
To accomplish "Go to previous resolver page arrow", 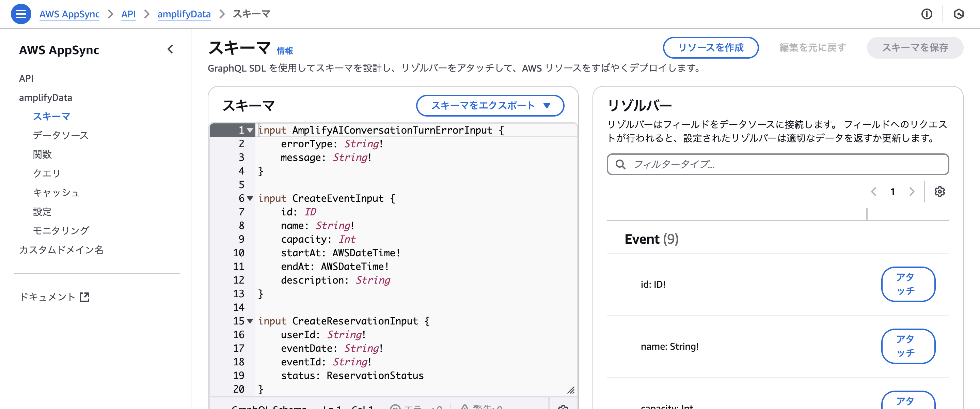I will (x=874, y=192).
